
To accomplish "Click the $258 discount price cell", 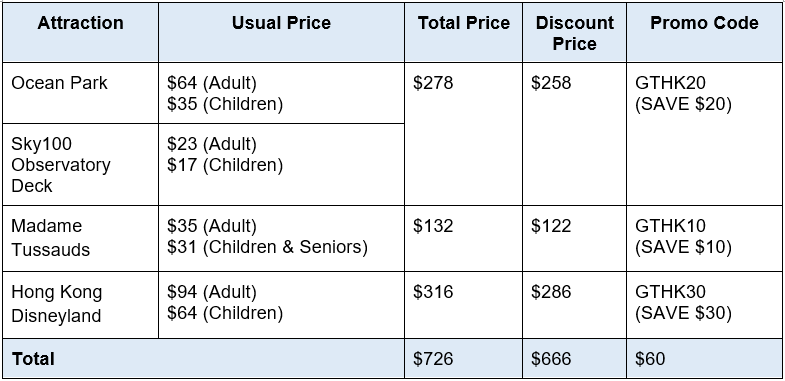I will (x=574, y=134).
